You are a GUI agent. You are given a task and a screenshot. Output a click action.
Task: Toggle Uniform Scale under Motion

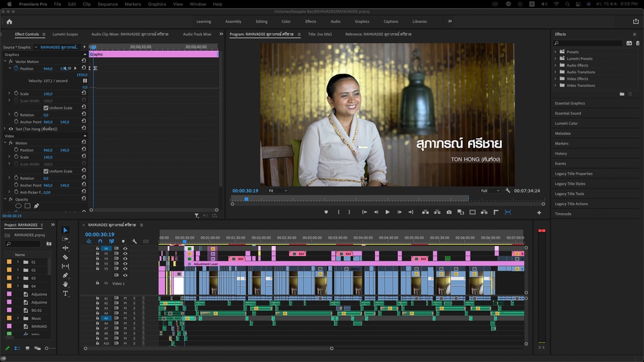[x=46, y=171]
